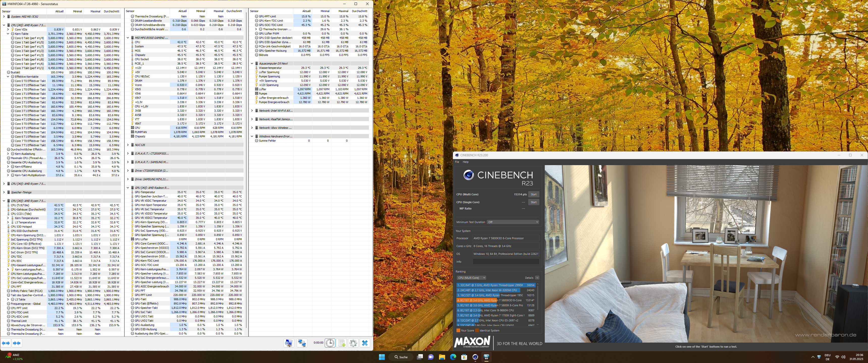This screenshot has height=363, width=868.
Task: Click the expand columns arrows icon
Action: [x=6, y=343]
